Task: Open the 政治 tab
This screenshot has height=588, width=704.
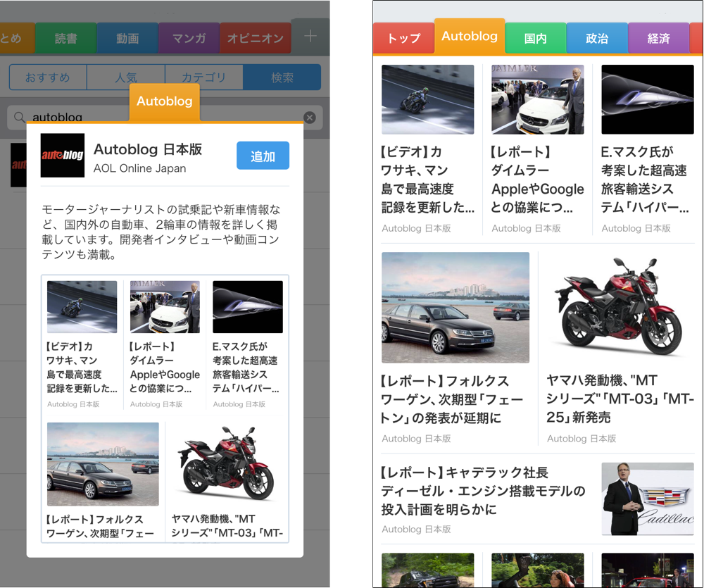Action: (597, 38)
